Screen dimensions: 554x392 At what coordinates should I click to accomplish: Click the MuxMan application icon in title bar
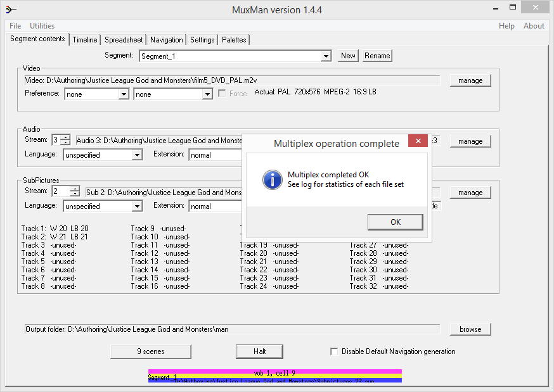tap(11, 10)
